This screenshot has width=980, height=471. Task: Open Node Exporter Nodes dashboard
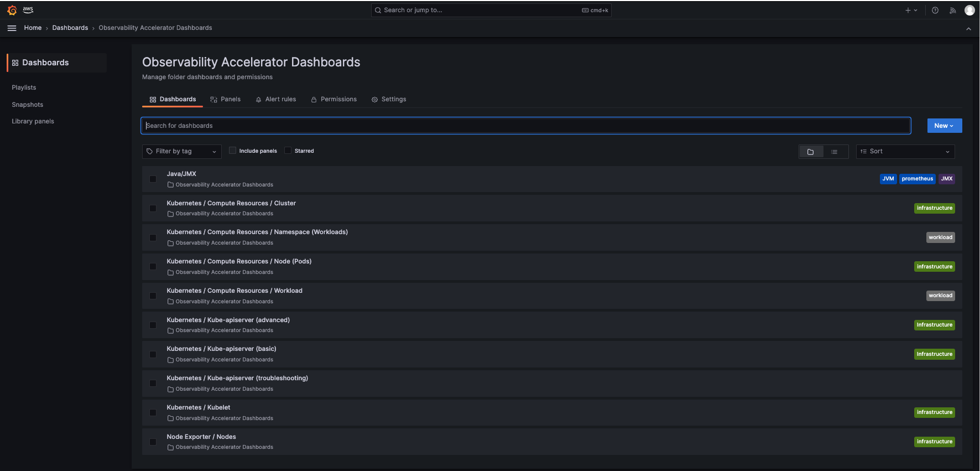click(201, 437)
